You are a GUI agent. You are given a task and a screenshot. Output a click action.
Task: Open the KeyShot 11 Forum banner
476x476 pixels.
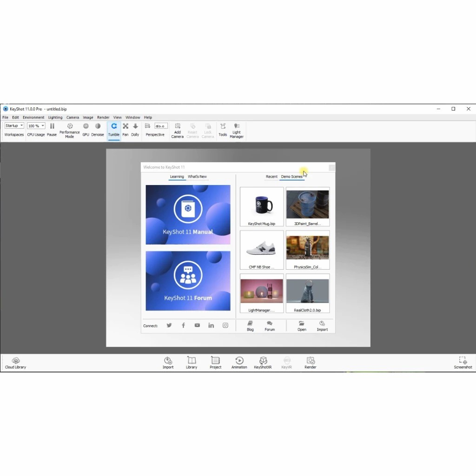click(x=188, y=281)
